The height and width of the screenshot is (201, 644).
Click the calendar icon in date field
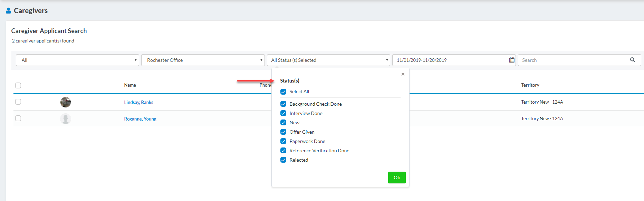(511, 60)
